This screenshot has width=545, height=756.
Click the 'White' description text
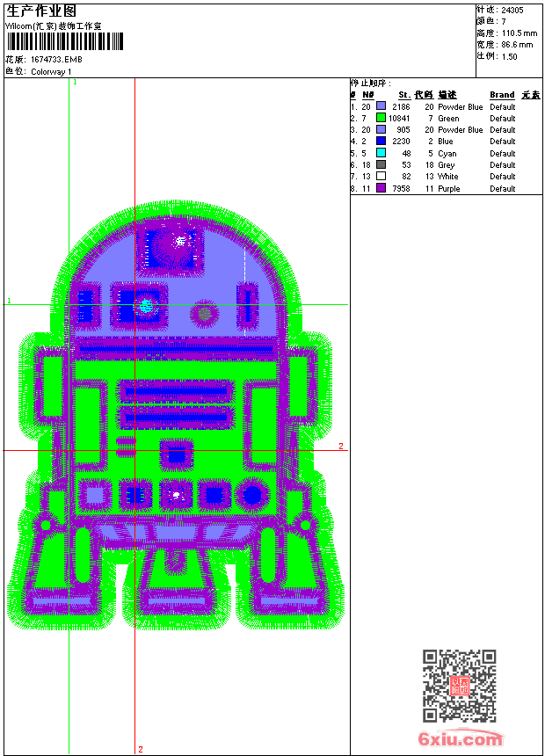coord(448,177)
